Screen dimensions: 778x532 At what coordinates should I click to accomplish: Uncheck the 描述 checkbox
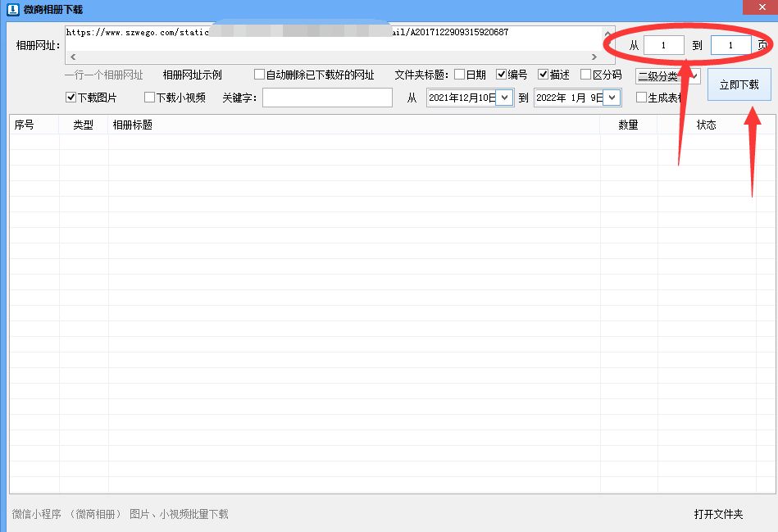pyautogui.click(x=542, y=75)
